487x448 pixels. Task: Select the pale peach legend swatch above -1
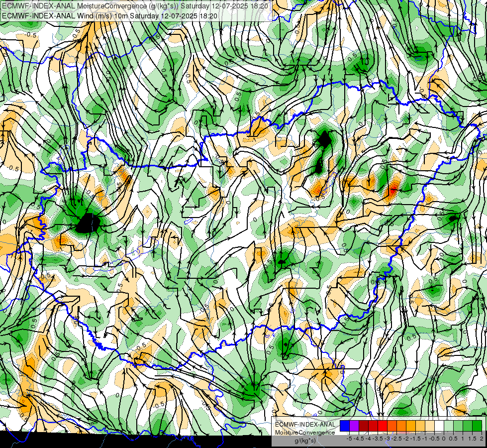tap(429, 426)
